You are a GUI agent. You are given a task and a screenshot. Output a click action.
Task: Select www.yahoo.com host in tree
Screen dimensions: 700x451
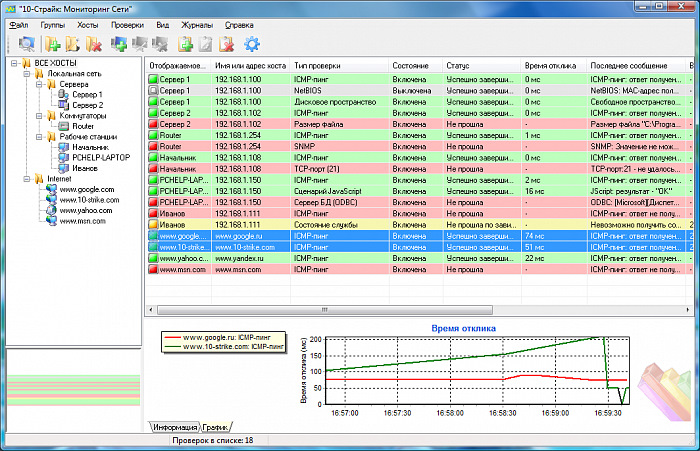point(88,210)
